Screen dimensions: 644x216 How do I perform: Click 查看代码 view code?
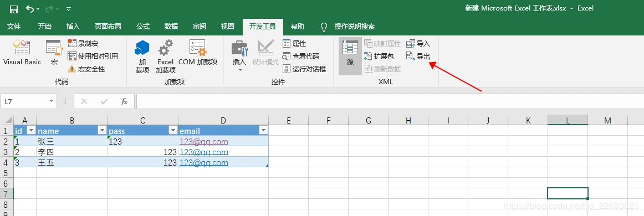300,56
